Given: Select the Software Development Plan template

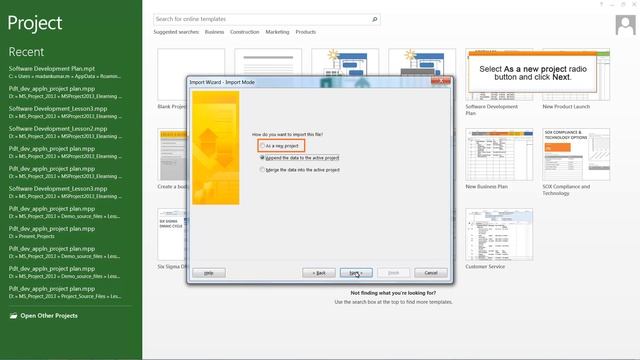Looking at the screenshot, I should pos(499,75).
